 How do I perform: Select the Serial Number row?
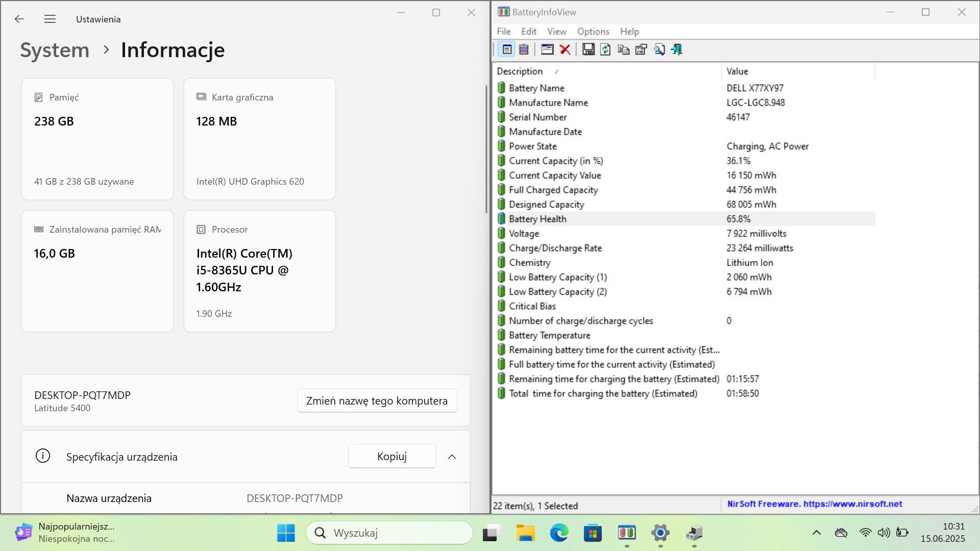point(684,117)
